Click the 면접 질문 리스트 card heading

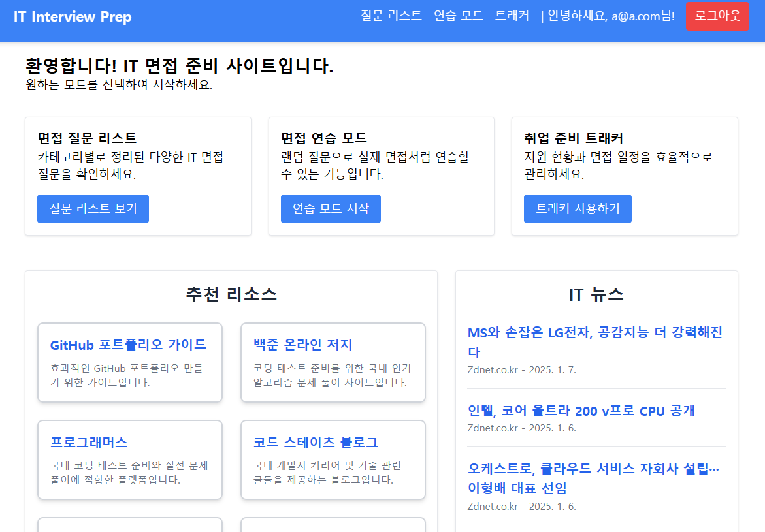click(87, 138)
